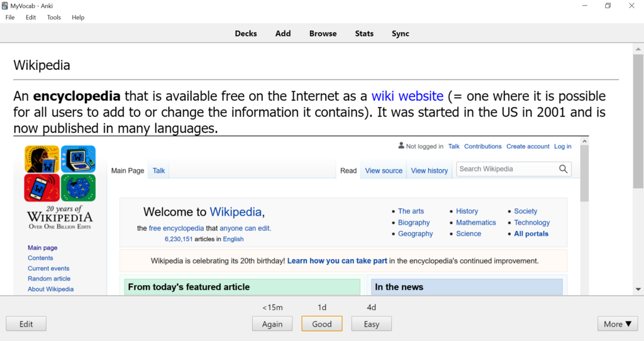This screenshot has height=341, width=644.
Task: Click the scroll-up arrow of the card scrollbar
Action: 638,49
